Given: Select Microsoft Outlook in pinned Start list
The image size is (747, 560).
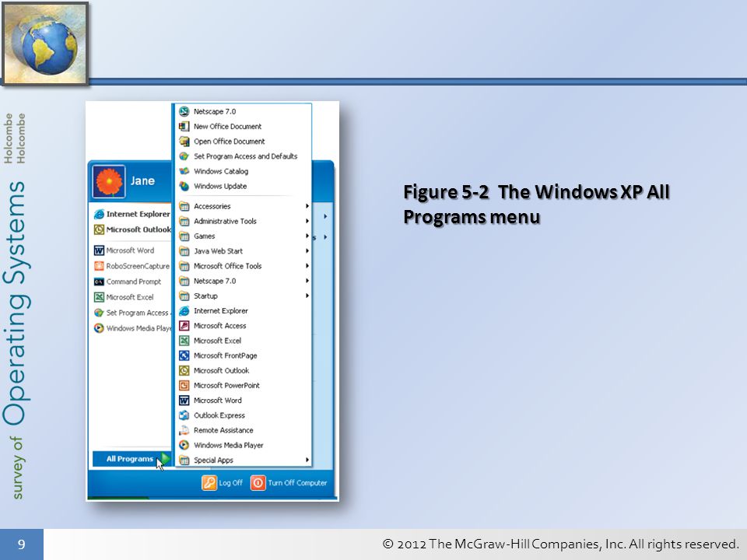Looking at the screenshot, I should (x=132, y=229).
